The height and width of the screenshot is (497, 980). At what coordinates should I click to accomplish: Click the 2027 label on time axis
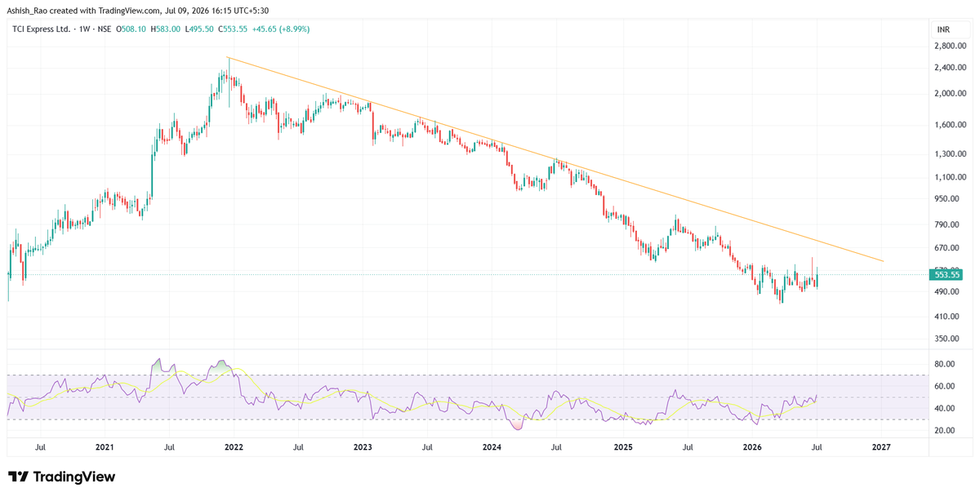coord(881,448)
